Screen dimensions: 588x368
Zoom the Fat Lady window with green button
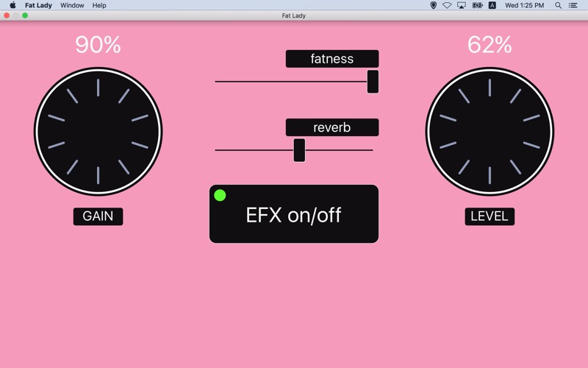point(25,15)
